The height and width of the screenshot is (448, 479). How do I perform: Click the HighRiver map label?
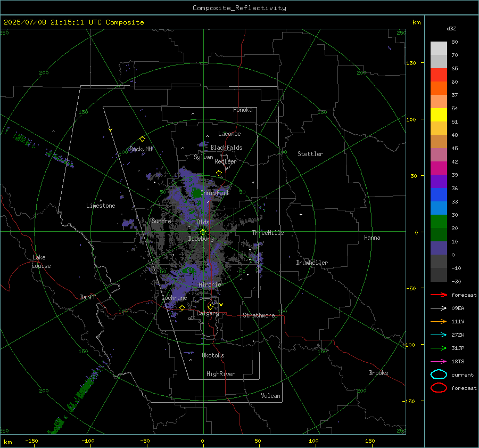click(221, 374)
